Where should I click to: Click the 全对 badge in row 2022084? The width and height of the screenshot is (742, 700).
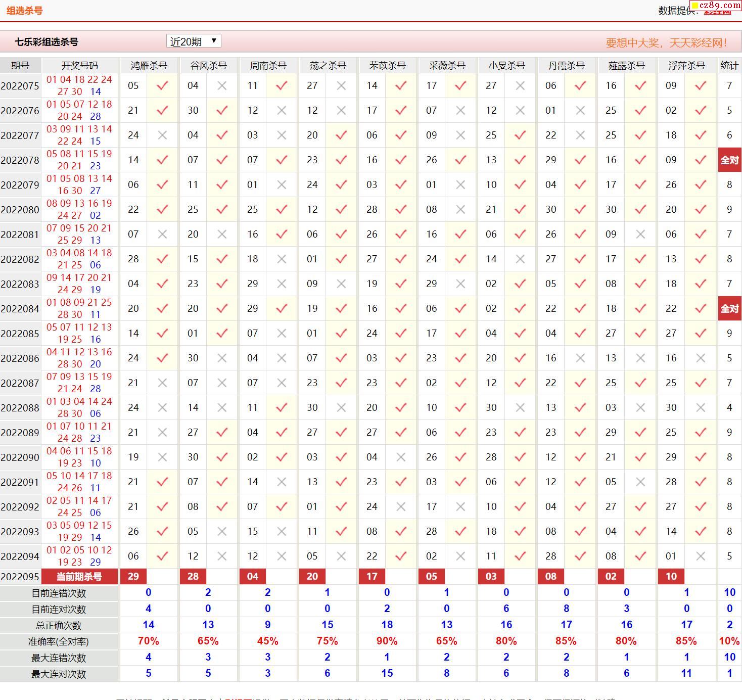tap(729, 309)
